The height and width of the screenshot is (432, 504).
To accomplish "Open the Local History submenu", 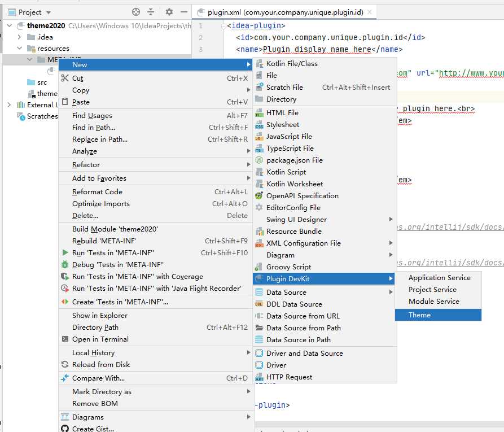I will [x=155, y=353].
